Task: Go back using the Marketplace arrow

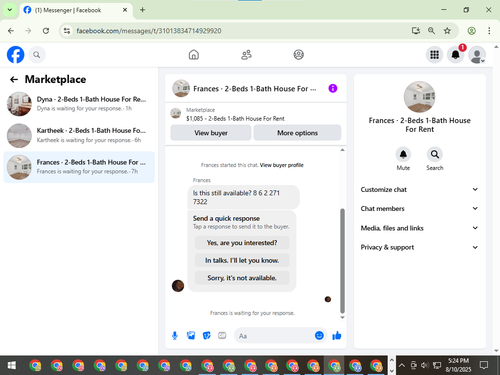Action: (x=14, y=79)
